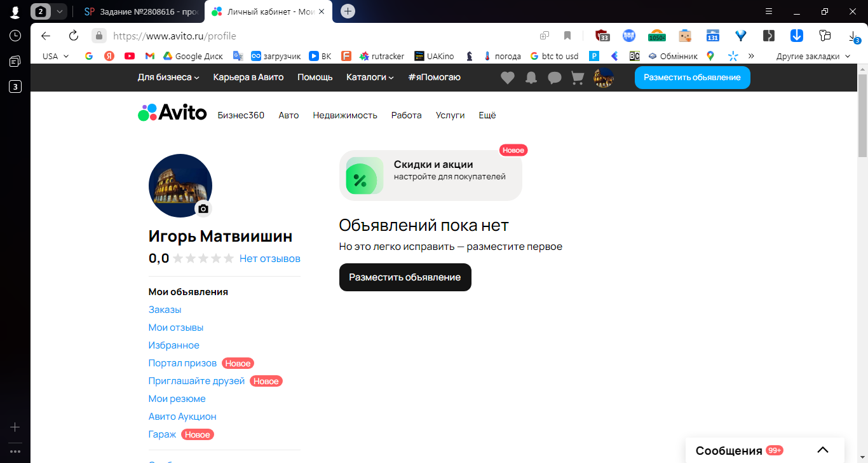Open the Нет отзывов link
Viewport: 868px width, 463px height.
[x=270, y=258]
